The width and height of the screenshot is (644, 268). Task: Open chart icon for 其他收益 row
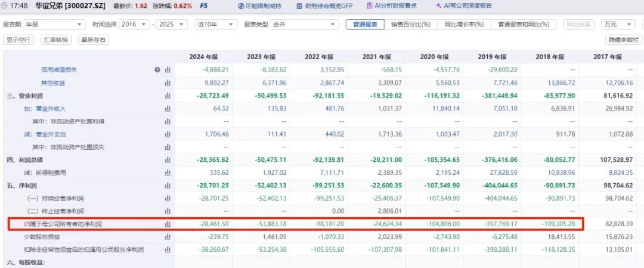click(x=167, y=83)
